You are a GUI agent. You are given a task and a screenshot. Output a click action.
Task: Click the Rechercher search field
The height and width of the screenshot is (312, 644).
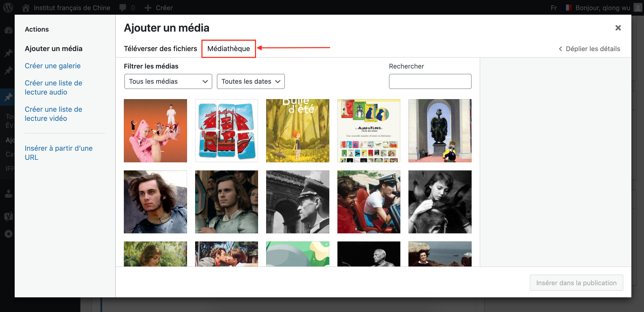point(430,81)
